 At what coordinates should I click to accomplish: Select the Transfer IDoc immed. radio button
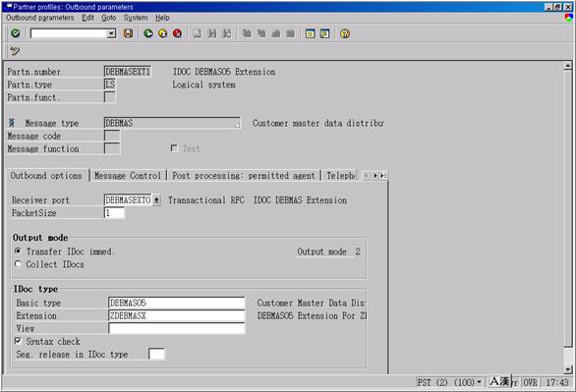18,252
